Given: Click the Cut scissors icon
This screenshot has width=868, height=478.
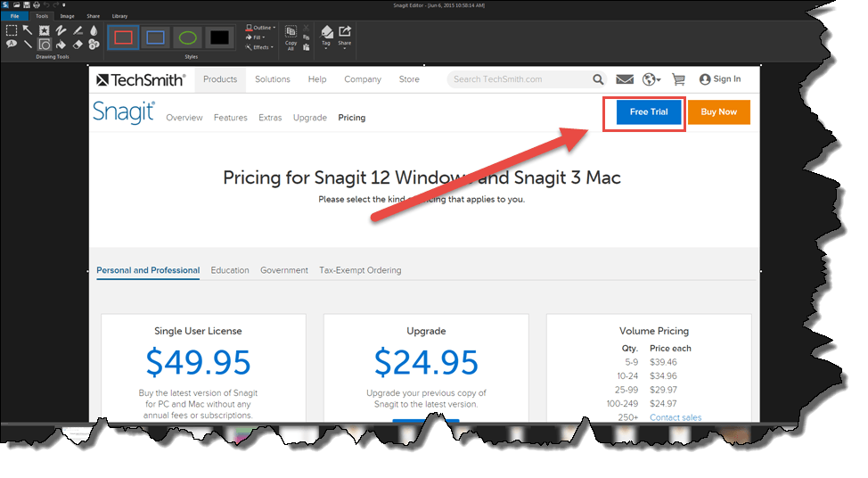Looking at the screenshot, I should click(307, 28).
